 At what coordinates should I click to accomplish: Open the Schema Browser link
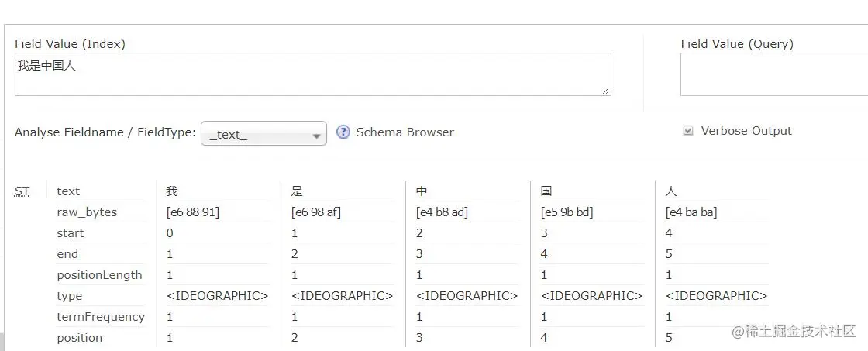[x=405, y=132]
